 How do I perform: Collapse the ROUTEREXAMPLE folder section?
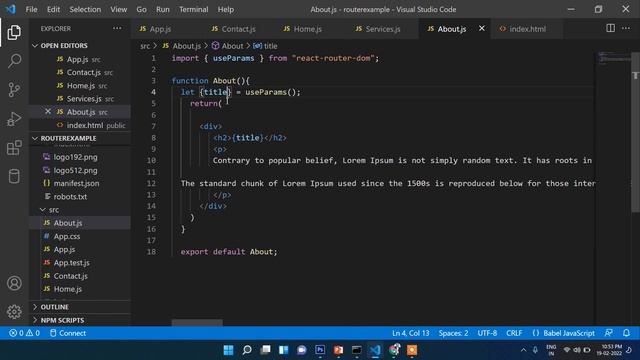pos(80,138)
